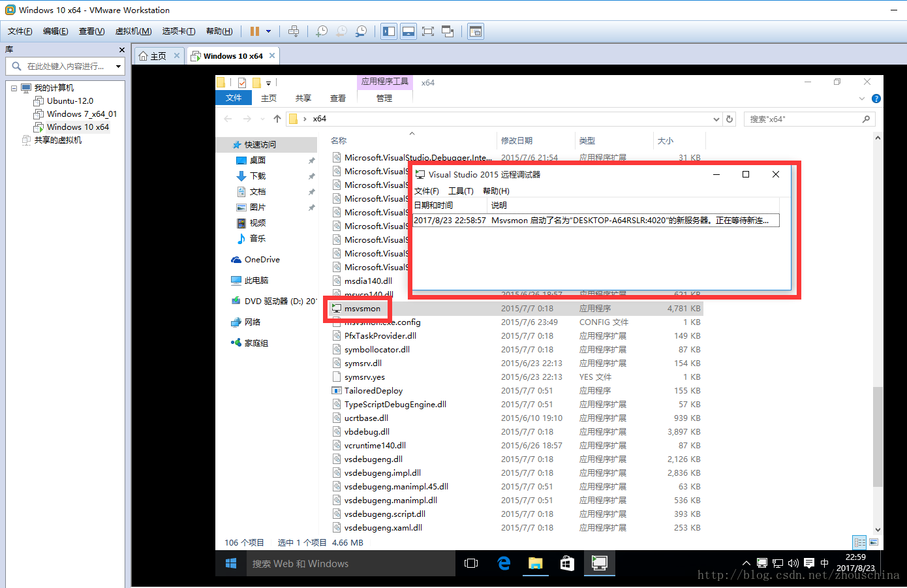Open 音乐 in the navigation pane
Viewport: 907px width, 588px height.
click(x=258, y=239)
